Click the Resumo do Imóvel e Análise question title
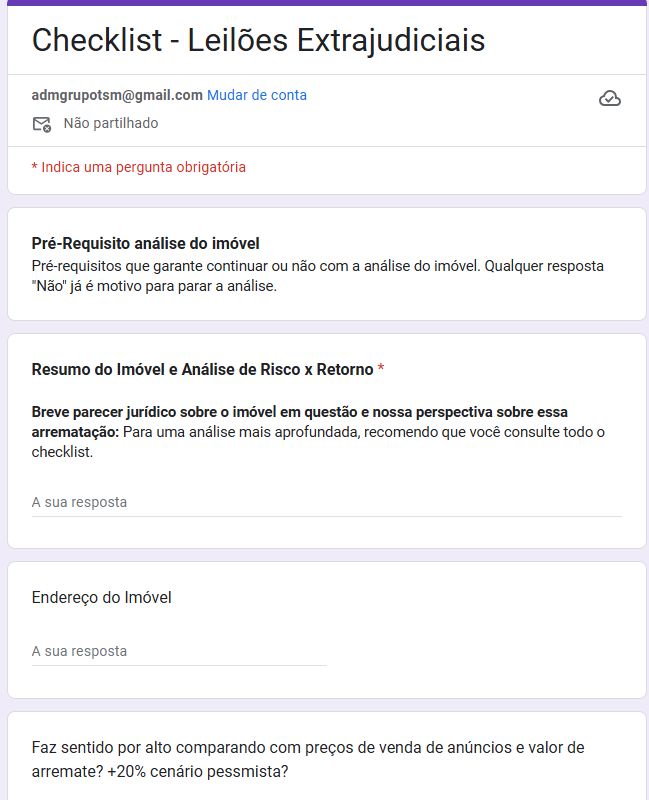 pyautogui.click(x=203, y=369)
